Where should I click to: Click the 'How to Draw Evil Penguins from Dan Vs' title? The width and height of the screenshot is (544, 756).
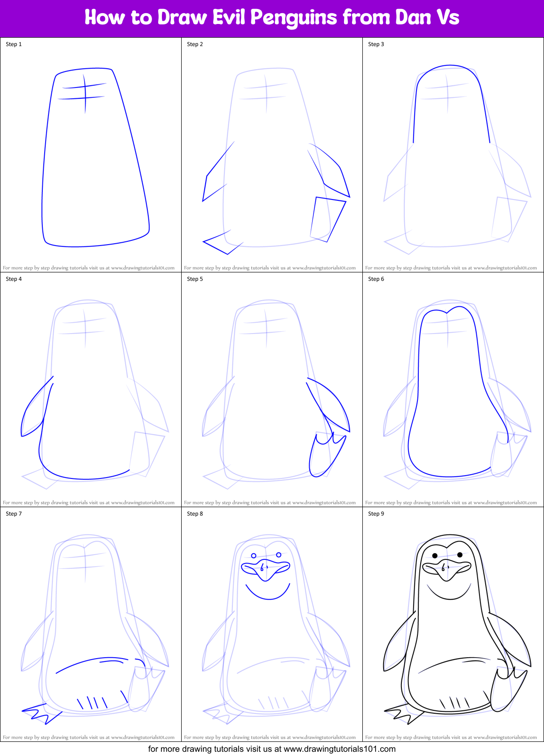pos(272,18)
